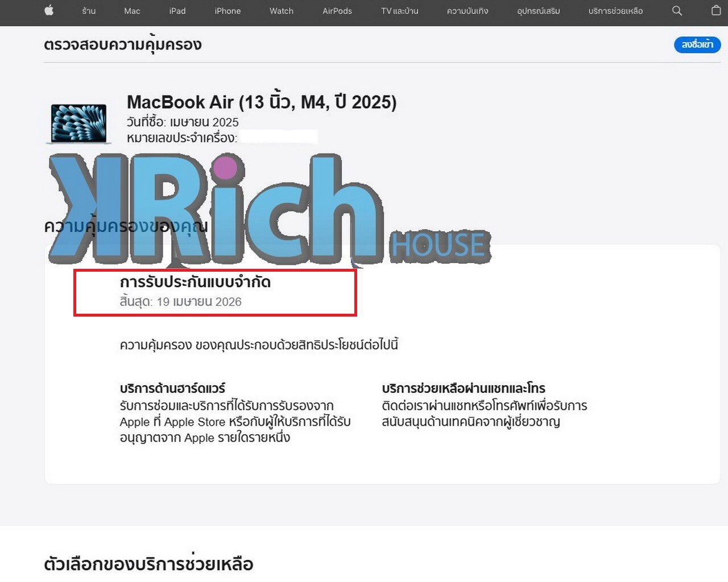Open the ร้าน menu item

click(x=89, y=11)
